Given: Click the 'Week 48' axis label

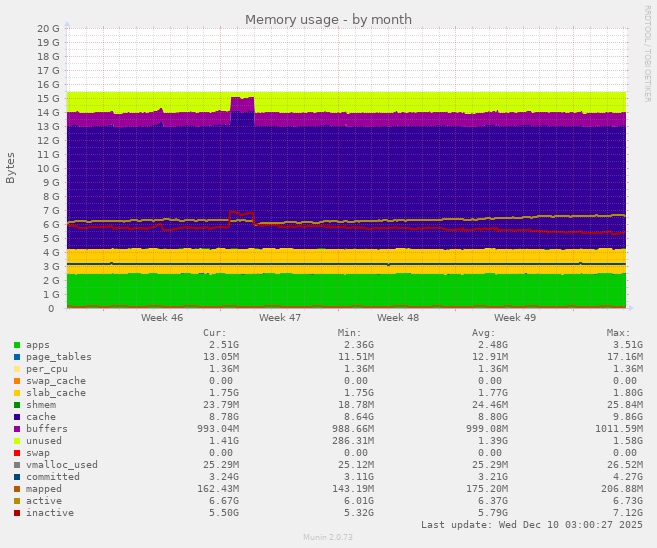Looking at the screenshot, I should coord(398,318).
